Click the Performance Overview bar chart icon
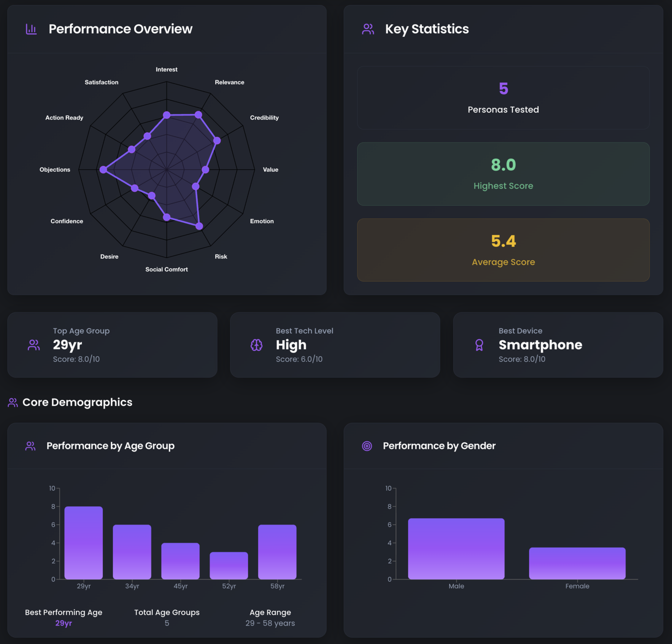Image resolution: width=672 pixels, height=644 pixels. click(x=31, y=29)
